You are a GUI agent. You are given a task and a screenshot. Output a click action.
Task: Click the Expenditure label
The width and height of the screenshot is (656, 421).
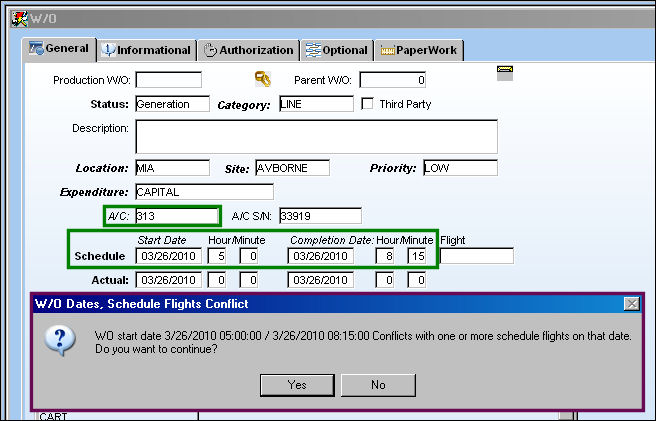94,193
